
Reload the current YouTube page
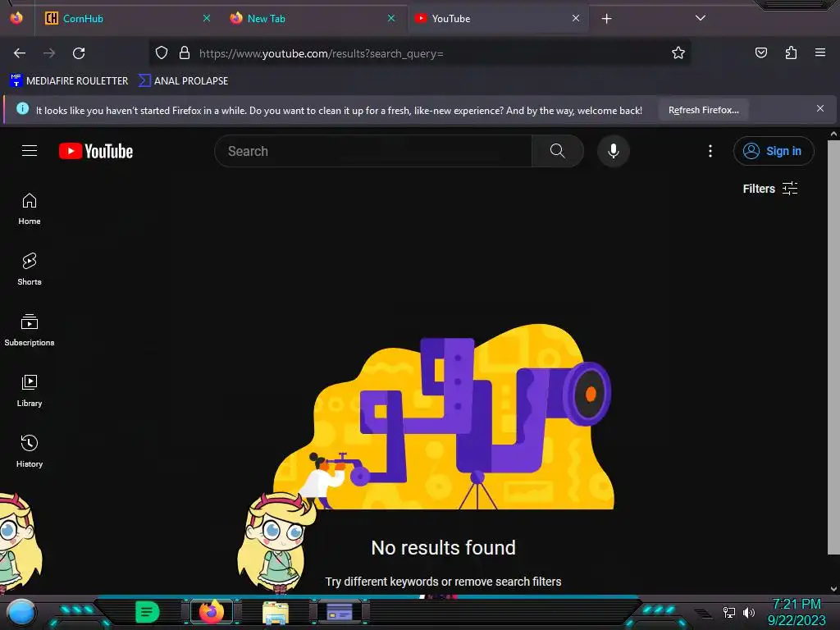[x=79, y=53]
